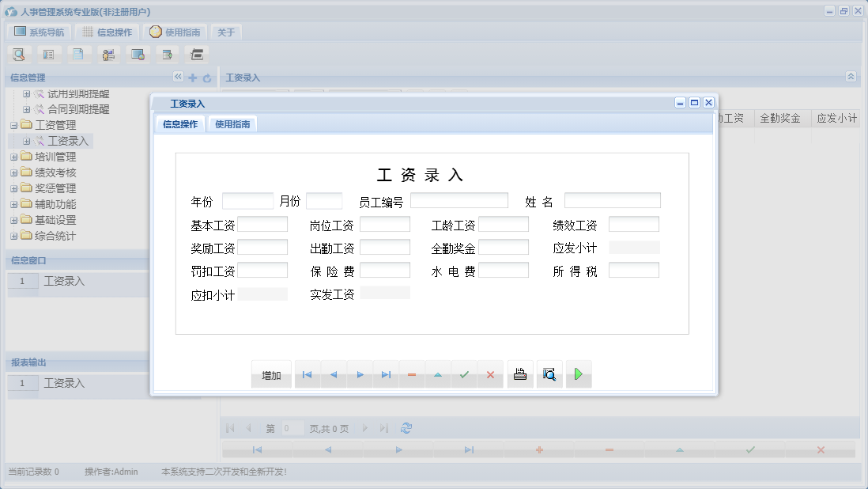
Task: Confirm the record with the green checkmark
Action: coord(464,373)
